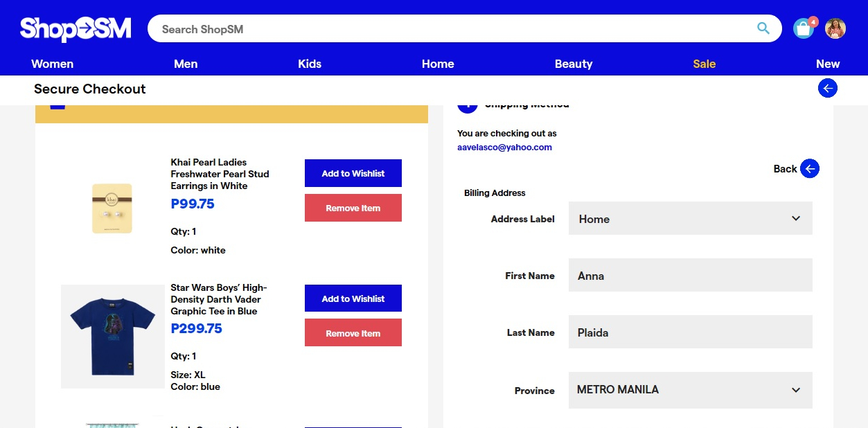Focus the Search ShopSM field
This screenshot has width=868, height=428.
(464, 29)
